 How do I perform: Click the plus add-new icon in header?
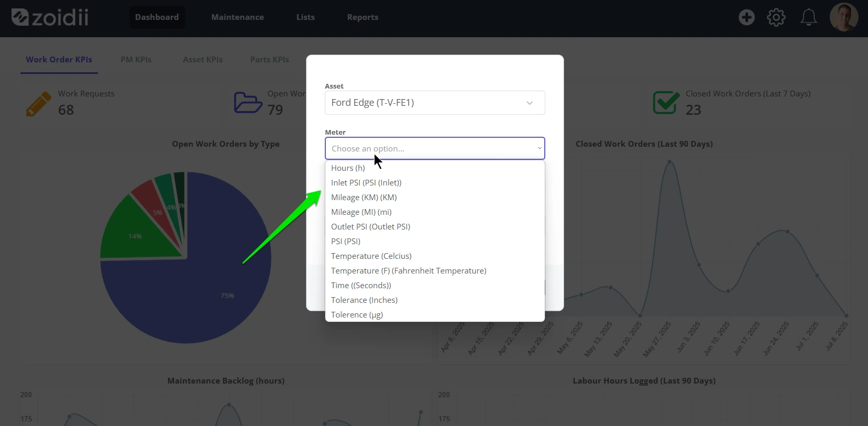746,17
